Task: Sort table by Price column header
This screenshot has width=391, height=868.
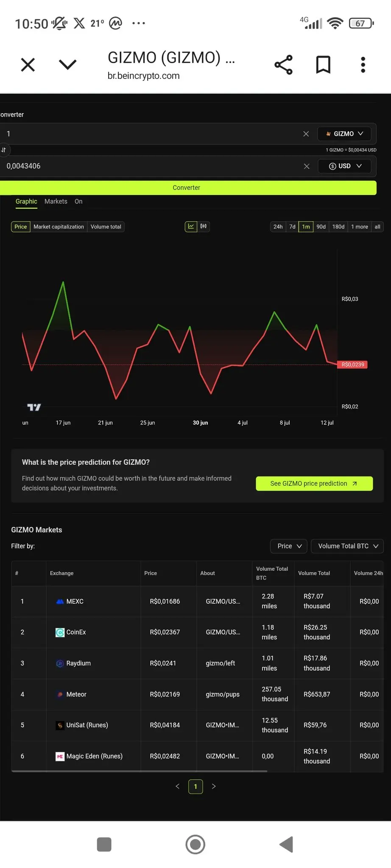Action: [151, 573]
